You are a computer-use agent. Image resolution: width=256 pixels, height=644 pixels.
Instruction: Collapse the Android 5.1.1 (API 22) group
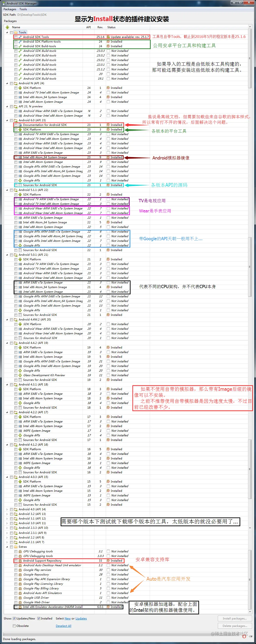click(7, 190)
